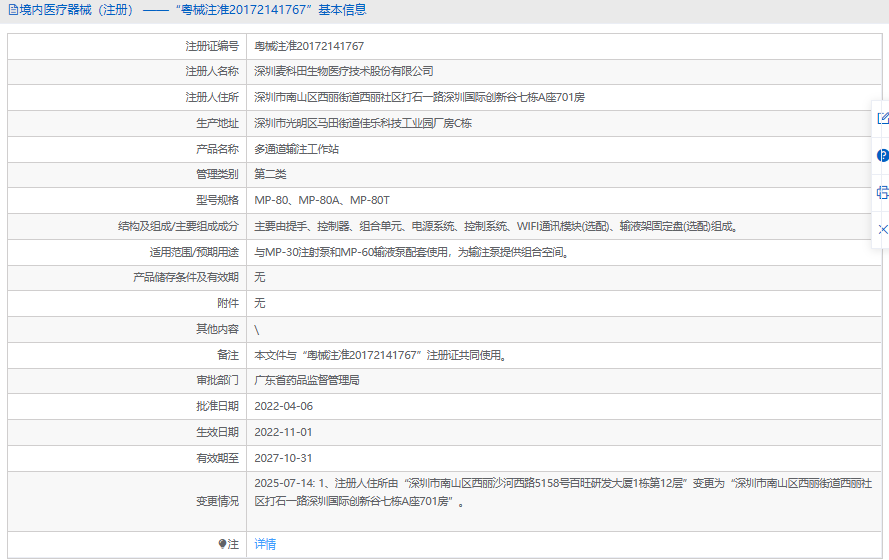Click the 有效期至 label

pos(218,459)
